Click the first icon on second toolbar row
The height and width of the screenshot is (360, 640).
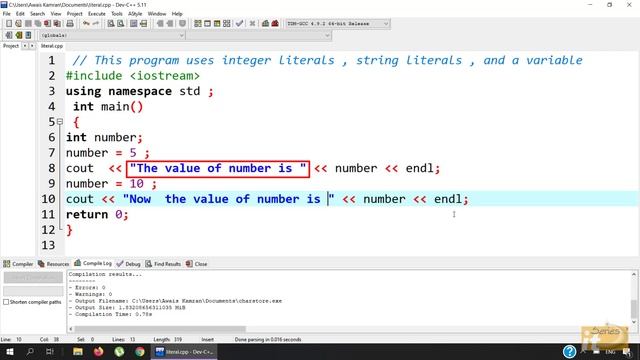pos(9,35)
